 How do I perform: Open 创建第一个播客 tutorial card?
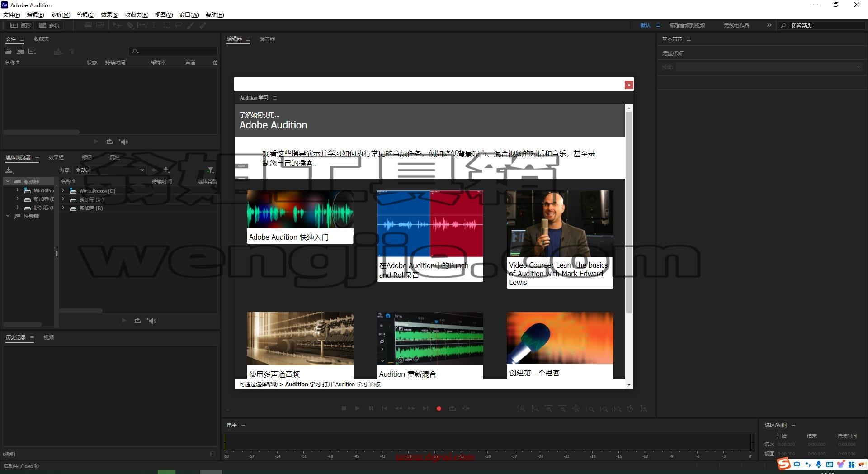(560, 346)
